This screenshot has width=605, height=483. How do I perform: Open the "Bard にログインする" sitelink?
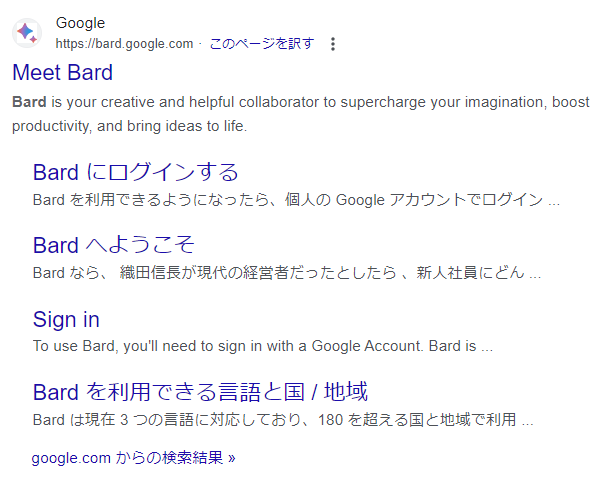point(135,172)
